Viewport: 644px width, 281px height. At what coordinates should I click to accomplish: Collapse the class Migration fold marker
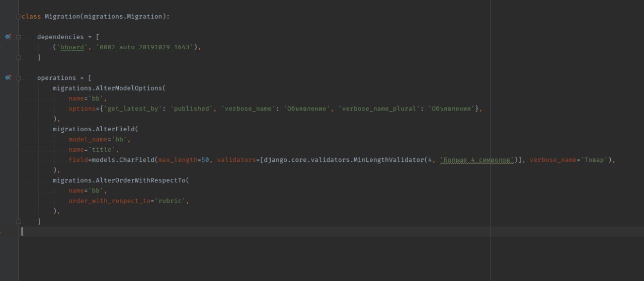click(x=19, y=17)
